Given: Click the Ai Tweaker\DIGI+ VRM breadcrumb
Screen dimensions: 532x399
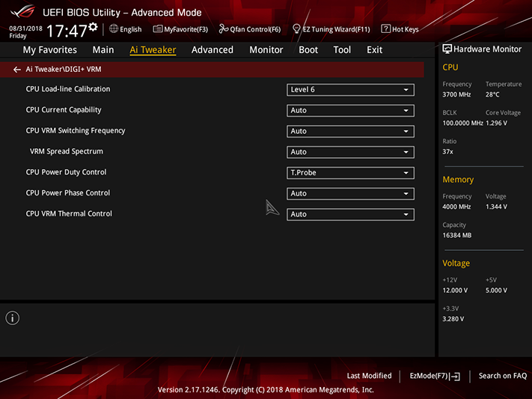Looking at the screenshot, I should (64, 70).
